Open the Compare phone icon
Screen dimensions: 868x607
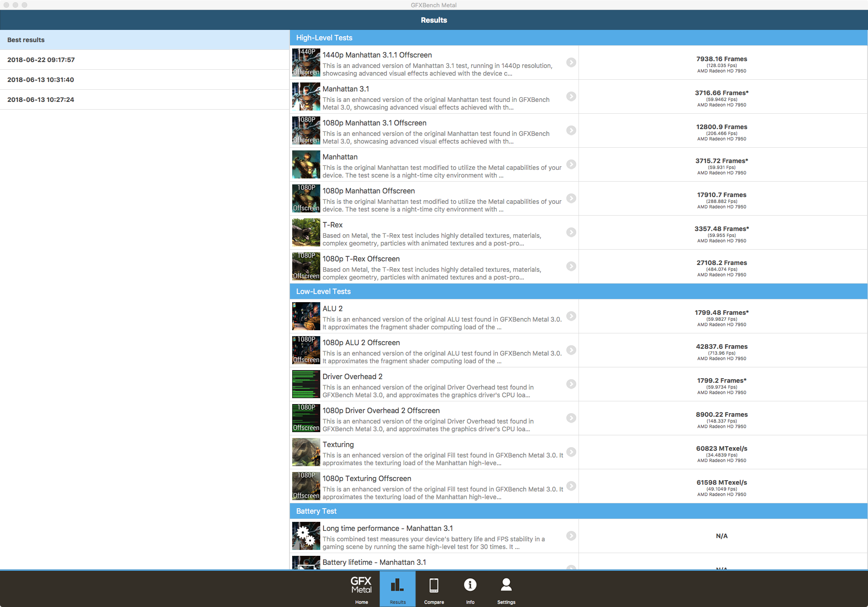434,585
